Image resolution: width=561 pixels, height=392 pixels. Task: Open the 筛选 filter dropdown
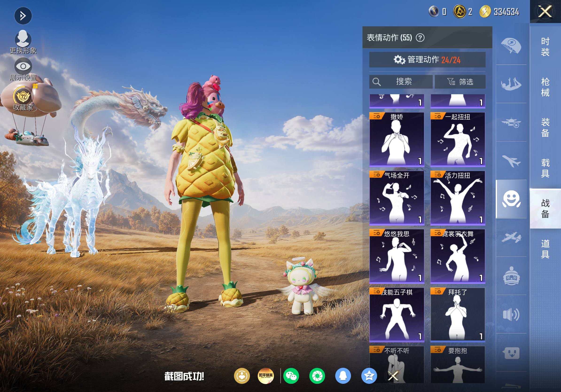(460, 82)
